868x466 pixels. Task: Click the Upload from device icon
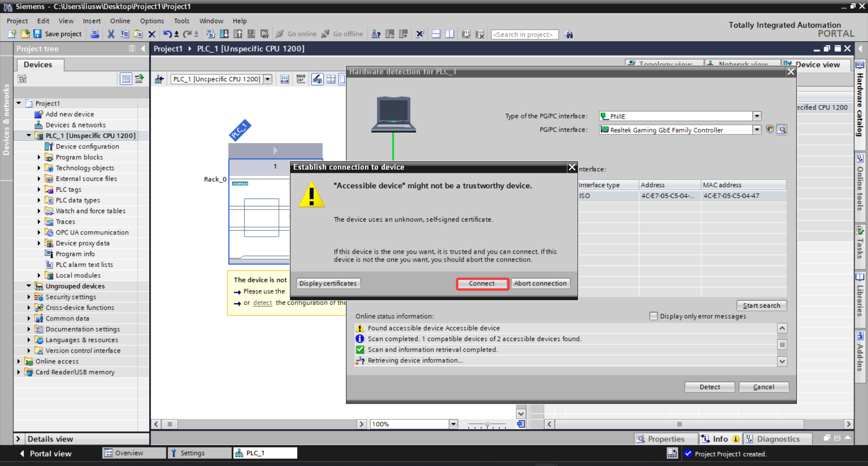coord(238,34)
